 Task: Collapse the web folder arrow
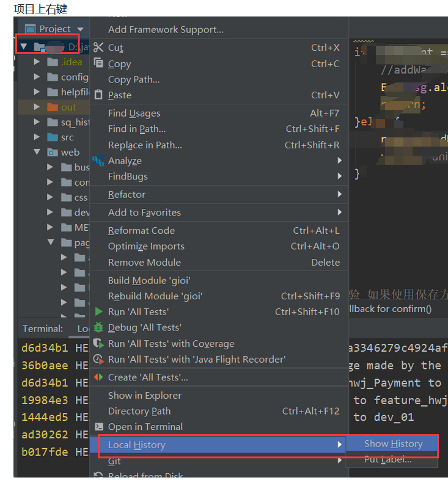click(37, 152)
